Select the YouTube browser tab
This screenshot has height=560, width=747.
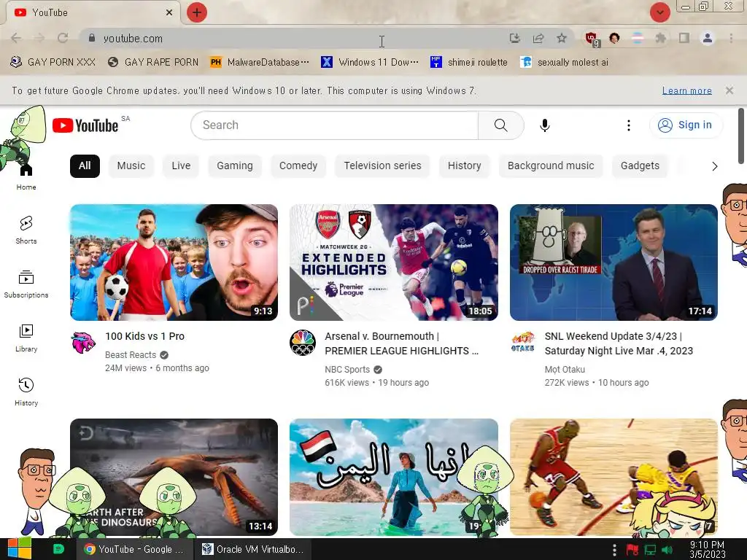[x=93, y=12]
